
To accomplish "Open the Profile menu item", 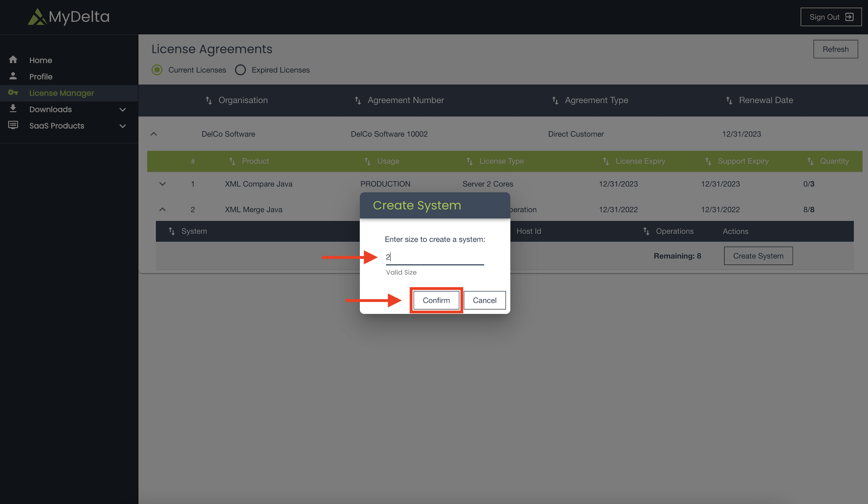I will pos(41,77).
